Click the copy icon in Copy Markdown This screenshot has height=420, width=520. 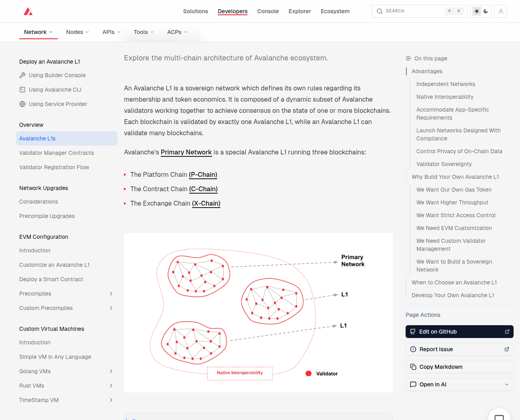(413, 367)
